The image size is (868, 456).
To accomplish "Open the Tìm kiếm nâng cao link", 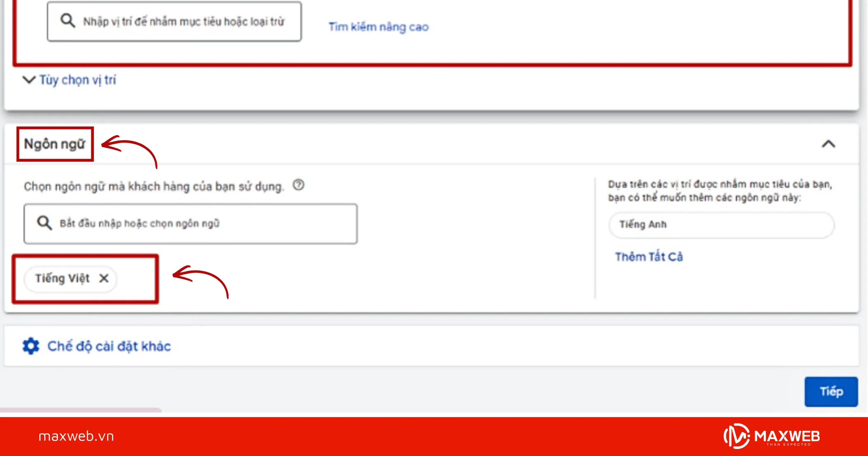I will [x=379, y=27].
